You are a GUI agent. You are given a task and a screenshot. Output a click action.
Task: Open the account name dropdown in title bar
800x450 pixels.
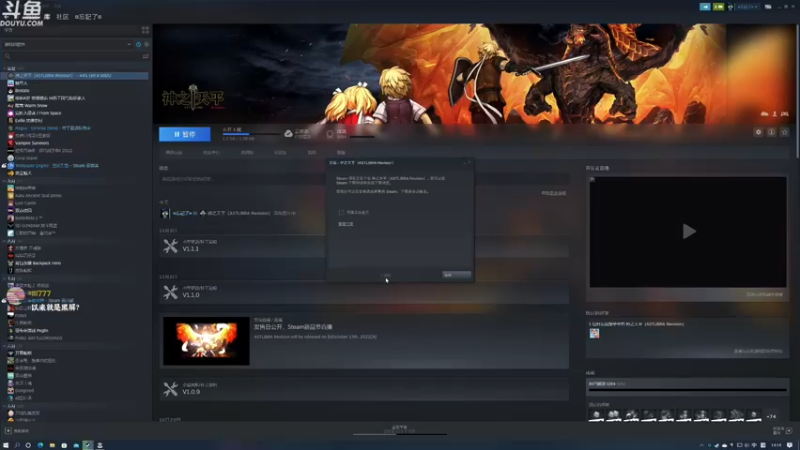click(747, 7)
